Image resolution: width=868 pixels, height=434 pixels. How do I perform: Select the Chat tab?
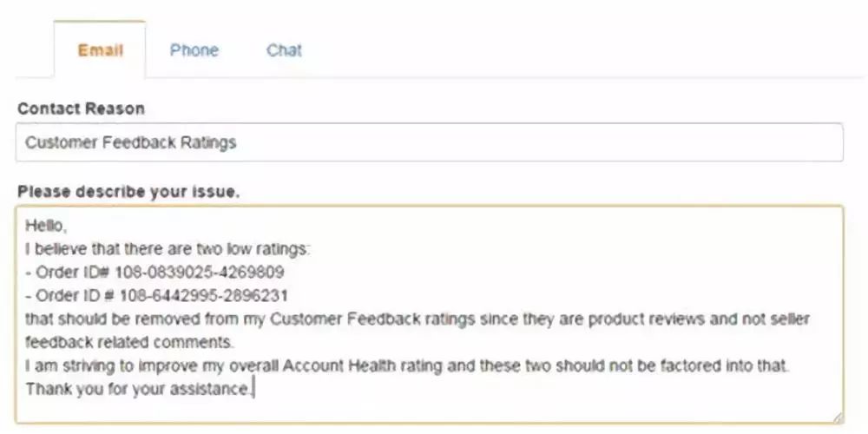[284, 50]
